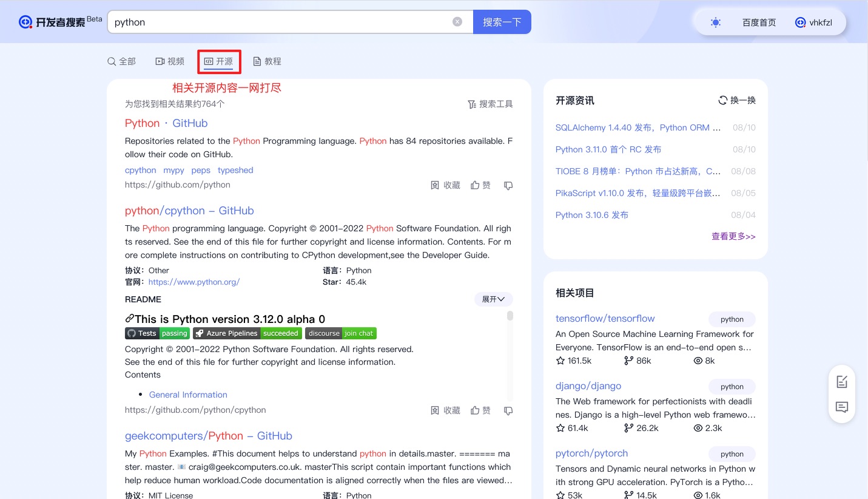Click the python tag beside django/django
The height and width of the screenshot is (499, 868).
[732, 387]
